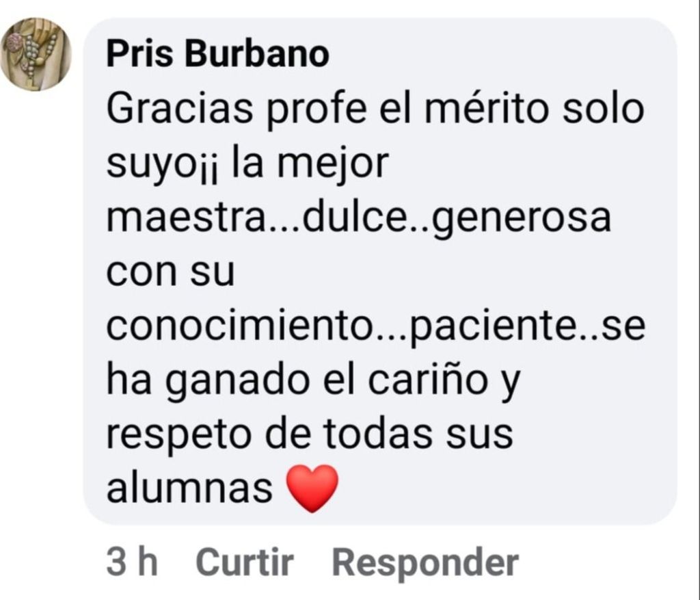The height and width of the screenshot is (600, 700).
Task: Click the red heart emoji
Action: [x=312, y=488]
